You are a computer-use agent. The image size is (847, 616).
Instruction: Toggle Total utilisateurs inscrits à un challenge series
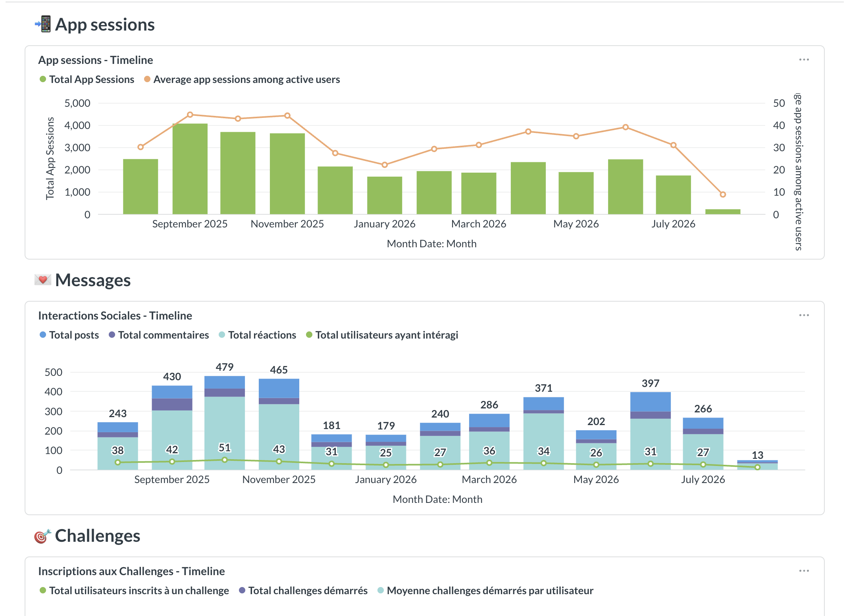point(134,591)
